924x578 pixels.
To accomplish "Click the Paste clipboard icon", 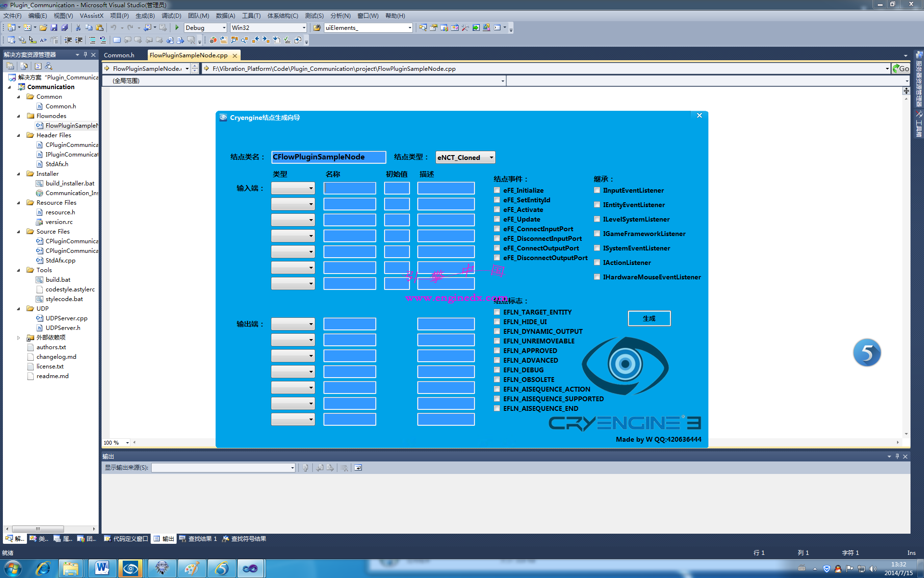I will click(100, 28).
